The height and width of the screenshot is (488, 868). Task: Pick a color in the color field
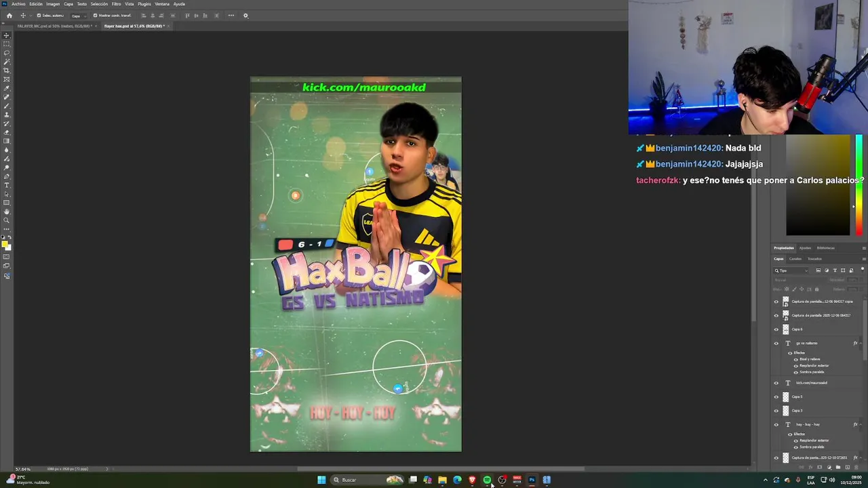[x=818, y=186]
